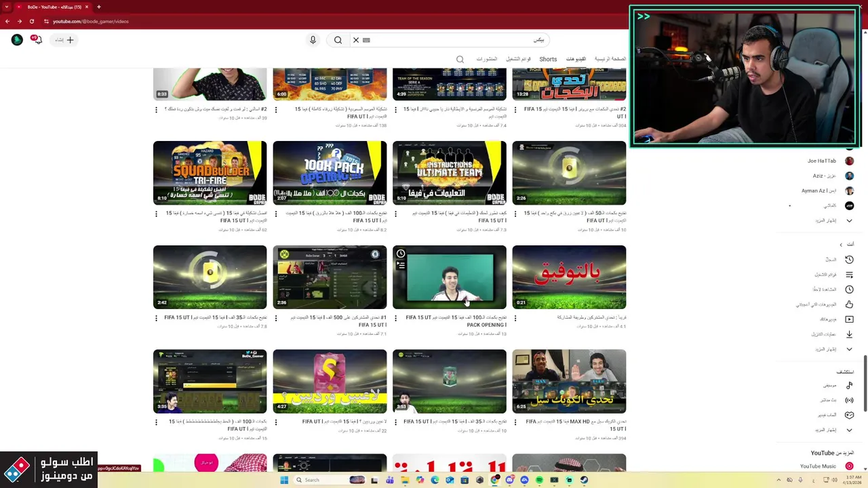The image size is (868, 488).
Task: Open the channel home tab
Action: [x=610, y=59]
